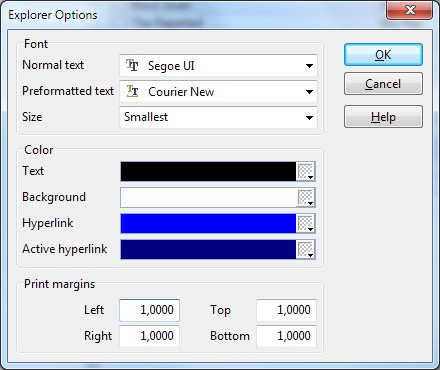Click the Cancel button
Viewport: 440px width, 370px height.
383,84
